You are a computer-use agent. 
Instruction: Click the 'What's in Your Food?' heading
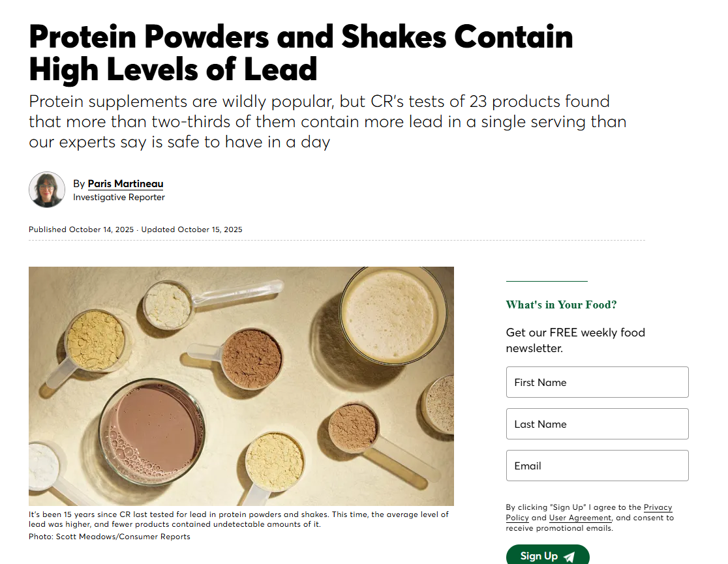[561, 305]
